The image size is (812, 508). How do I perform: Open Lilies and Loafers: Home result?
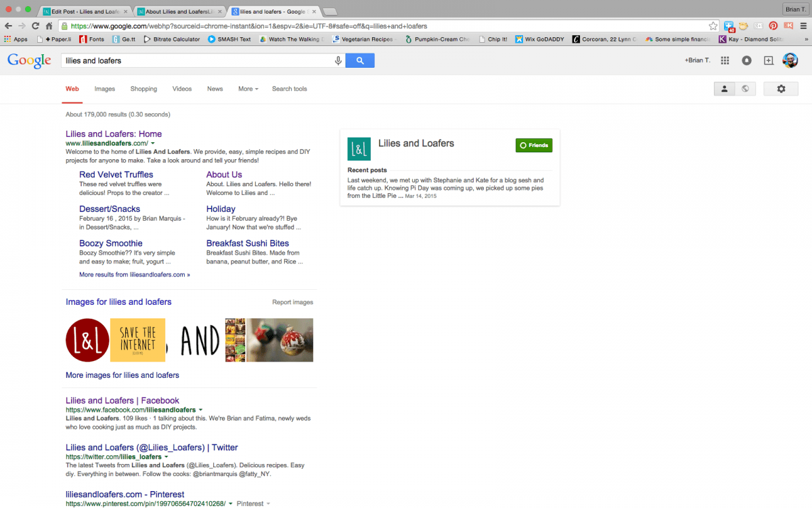pos(114,133)
